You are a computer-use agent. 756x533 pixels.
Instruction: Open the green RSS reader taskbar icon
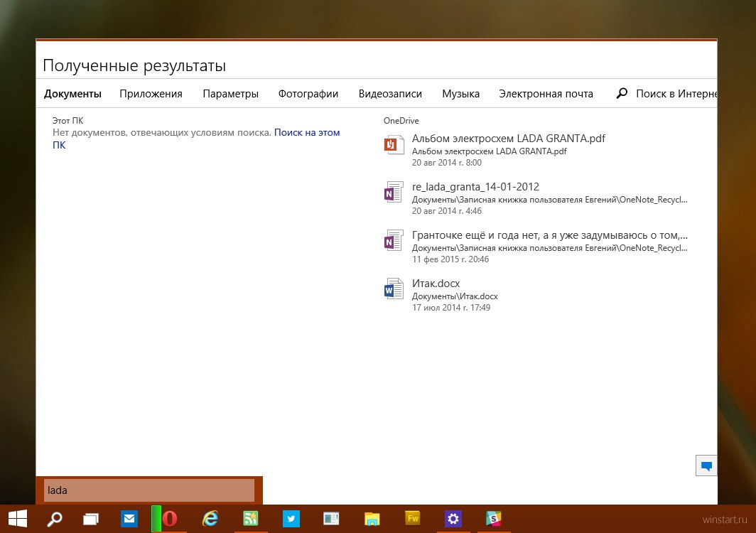(x=251, y=519)
